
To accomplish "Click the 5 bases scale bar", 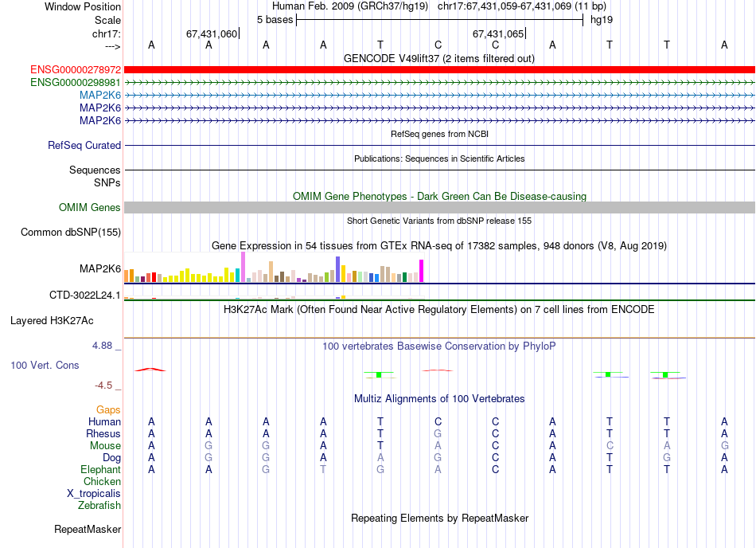I will coord(439,20).
